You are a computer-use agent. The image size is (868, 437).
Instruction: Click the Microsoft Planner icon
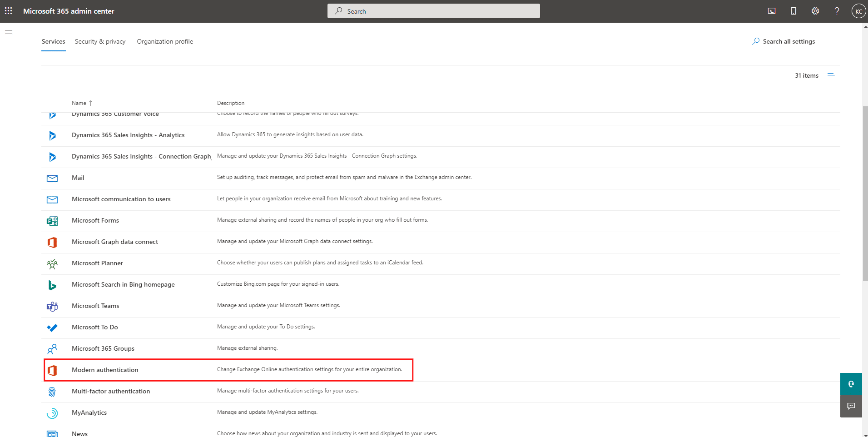52,263
